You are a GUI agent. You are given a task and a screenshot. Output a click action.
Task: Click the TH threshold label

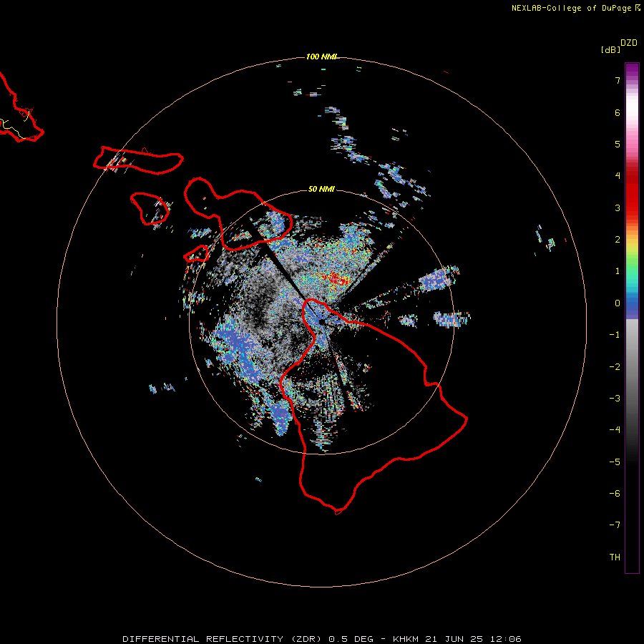click(x=615, y=557)
